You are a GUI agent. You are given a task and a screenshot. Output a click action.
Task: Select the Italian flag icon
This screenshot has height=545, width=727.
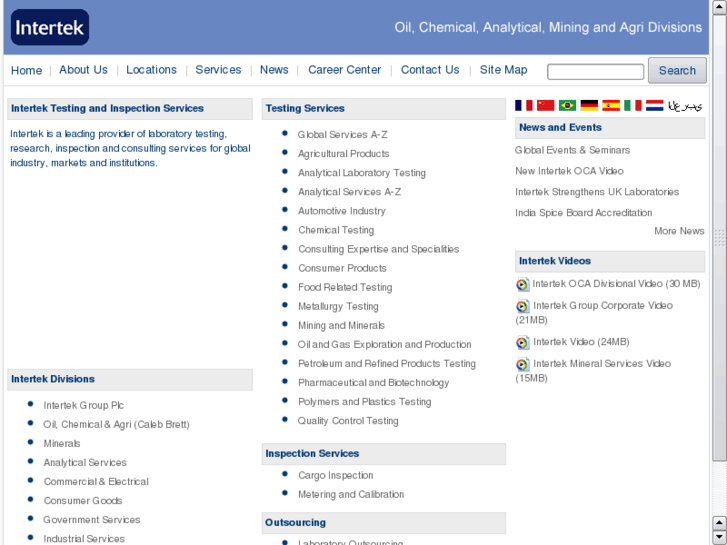(633, 105)
